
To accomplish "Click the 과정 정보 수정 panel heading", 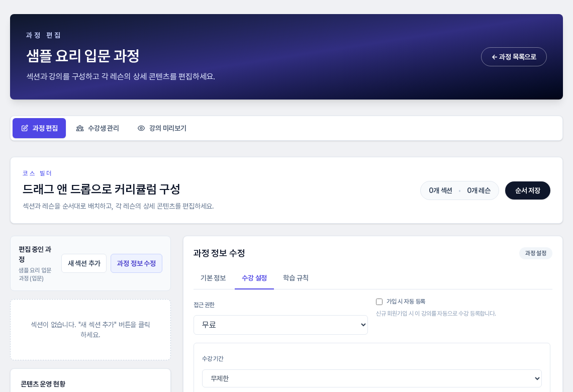I will click(219, 253).
